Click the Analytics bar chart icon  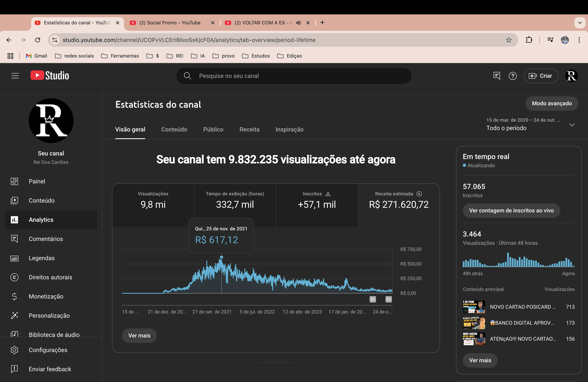14,220
